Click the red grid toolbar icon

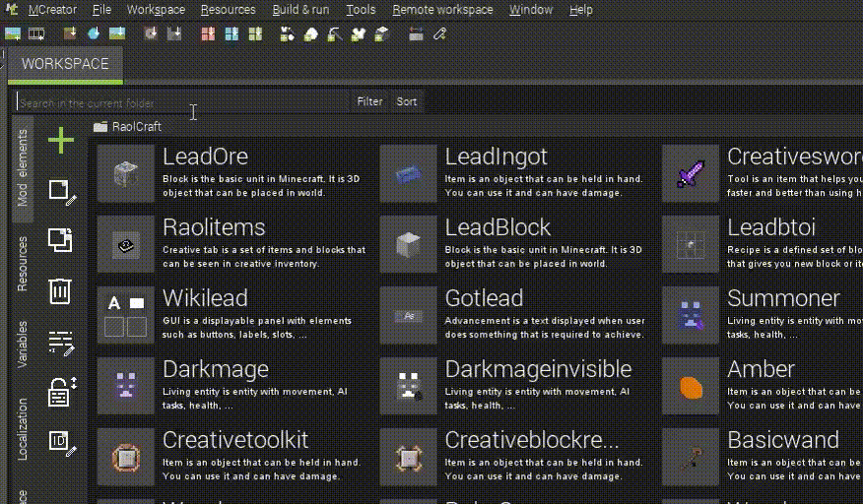[x=208, y=34]
